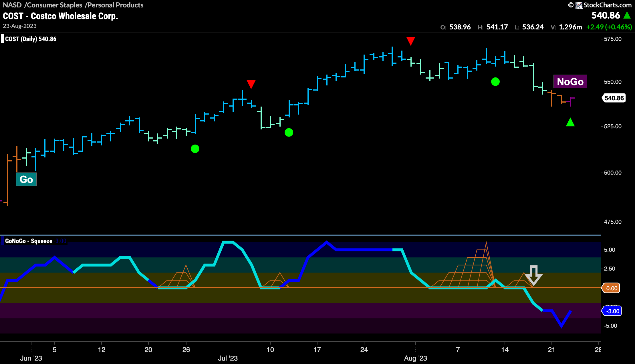Click the Jul '23 month label
Viewport: 635px width, 364px height.
228,358
